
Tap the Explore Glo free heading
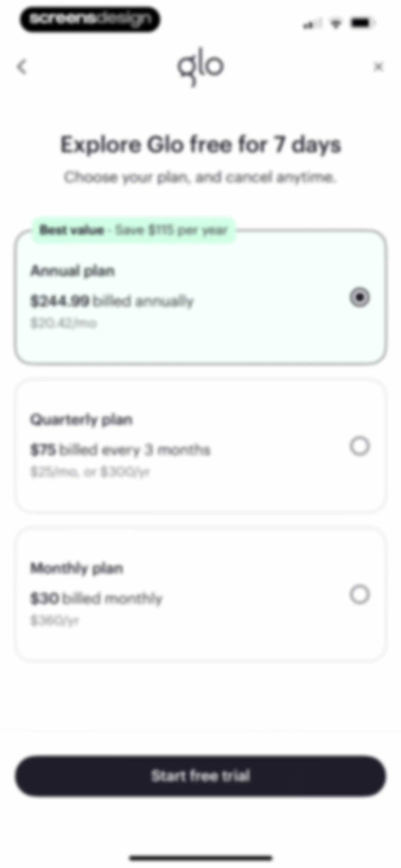[x=201, y=145]
